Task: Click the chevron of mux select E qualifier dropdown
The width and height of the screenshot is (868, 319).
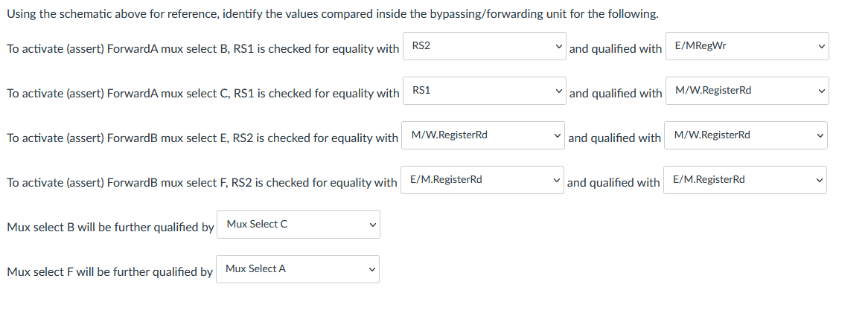Action: point(820,136)
